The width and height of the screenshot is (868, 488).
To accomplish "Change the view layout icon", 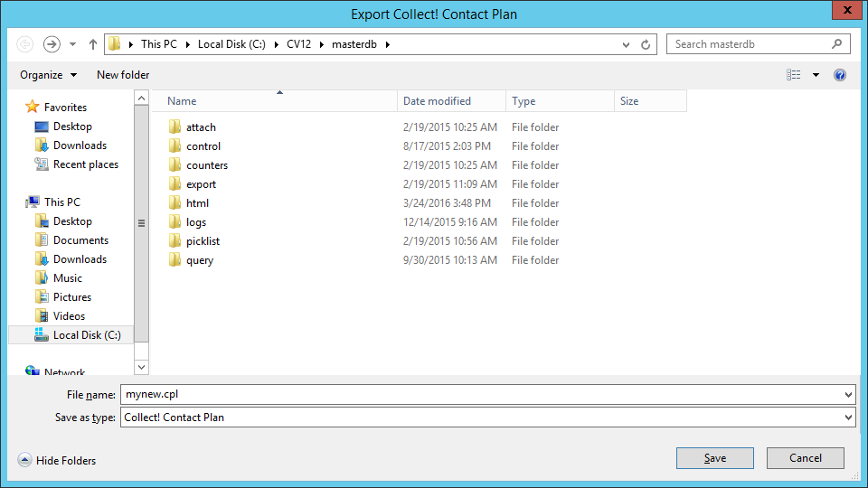I will tap(793, 75).
